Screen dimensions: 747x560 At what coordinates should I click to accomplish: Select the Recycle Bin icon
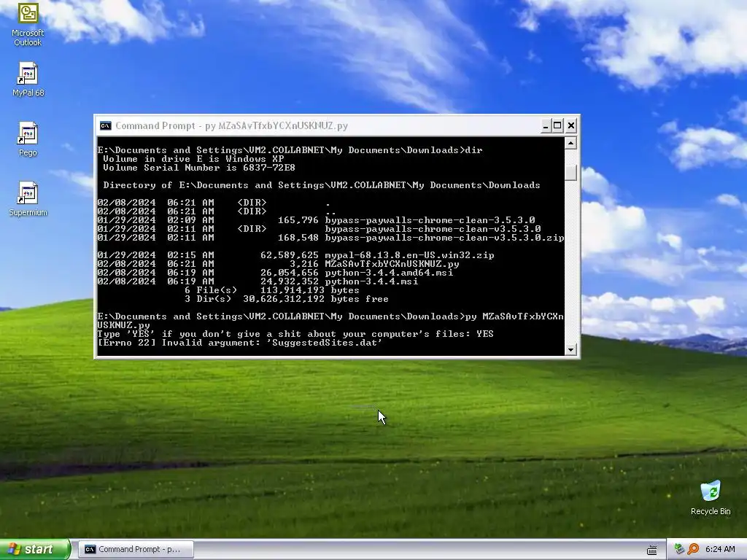coord(711,498)
